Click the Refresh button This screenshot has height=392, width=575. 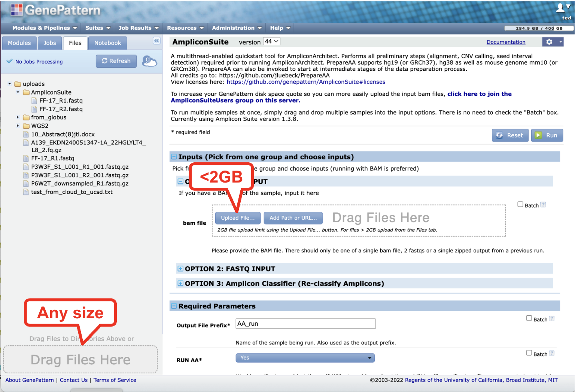pos(116,61)
